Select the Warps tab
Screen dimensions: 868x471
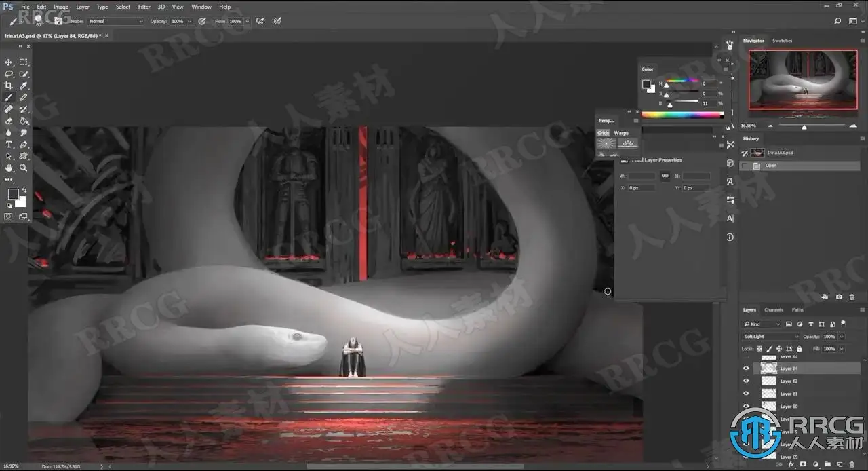621,133
